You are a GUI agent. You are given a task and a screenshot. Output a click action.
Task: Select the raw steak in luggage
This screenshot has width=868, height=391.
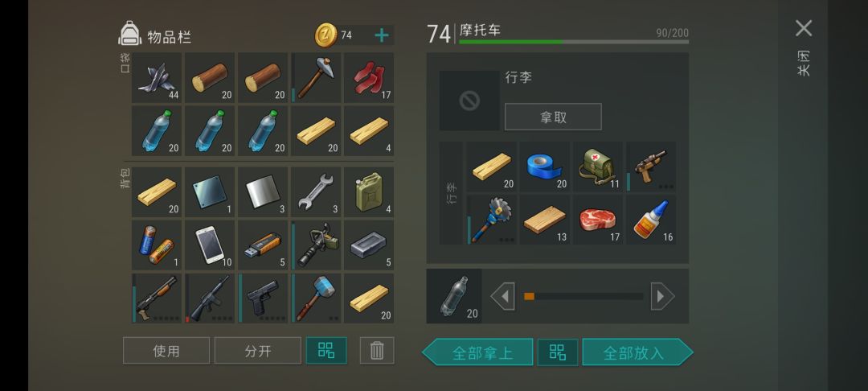coord(598,220)
